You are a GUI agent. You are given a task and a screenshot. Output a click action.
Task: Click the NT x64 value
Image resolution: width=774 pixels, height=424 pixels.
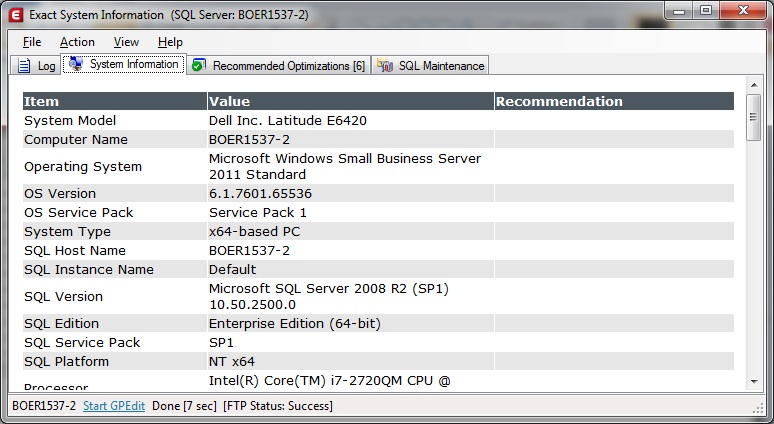click(x=232, y=361)
